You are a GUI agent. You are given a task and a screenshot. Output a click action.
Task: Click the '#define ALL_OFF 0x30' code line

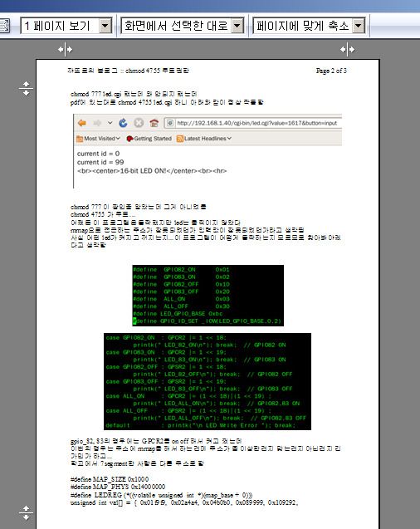pyautogui.click(x=181, y=306)
